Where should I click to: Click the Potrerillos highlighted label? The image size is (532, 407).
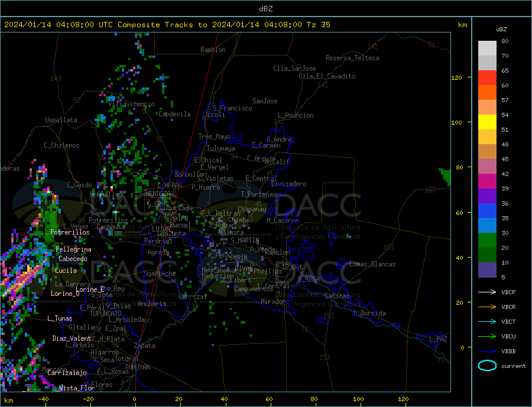(70, 232)
